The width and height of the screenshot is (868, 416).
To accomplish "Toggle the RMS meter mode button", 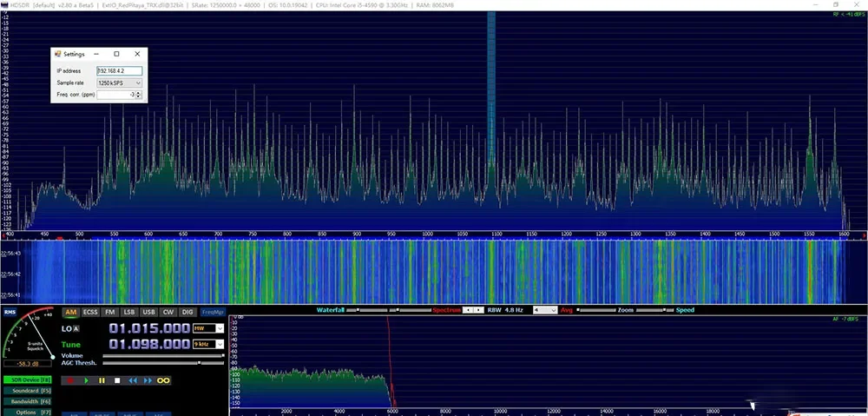I will 10,313.
